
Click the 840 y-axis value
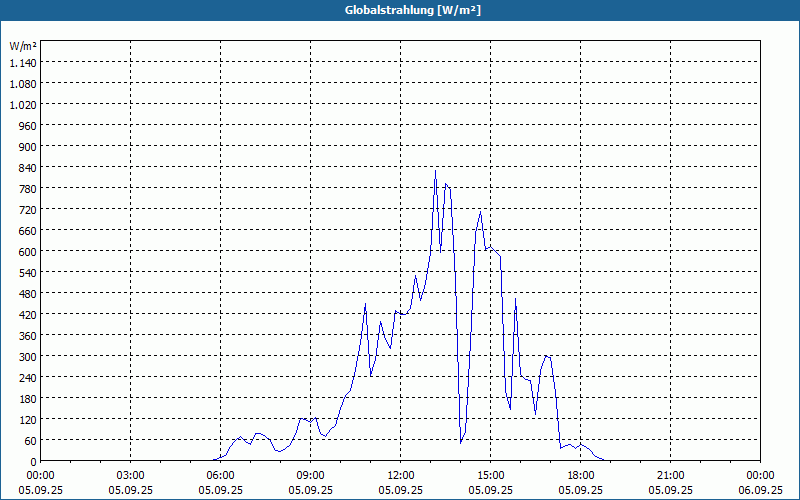(29, 168)
